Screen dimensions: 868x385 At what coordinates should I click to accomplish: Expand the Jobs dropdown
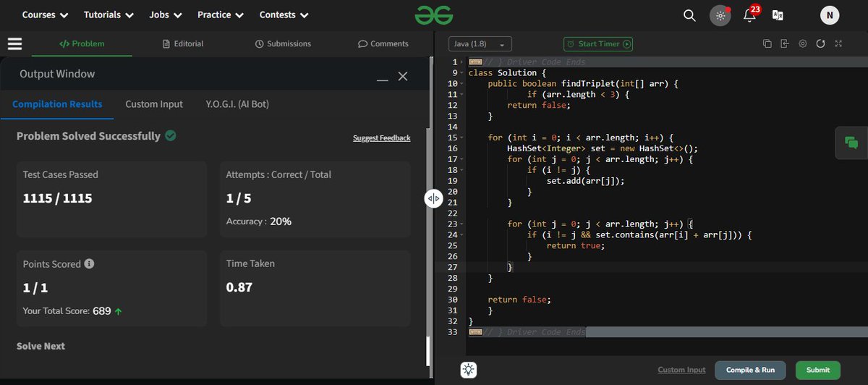(x=166, y=14)
